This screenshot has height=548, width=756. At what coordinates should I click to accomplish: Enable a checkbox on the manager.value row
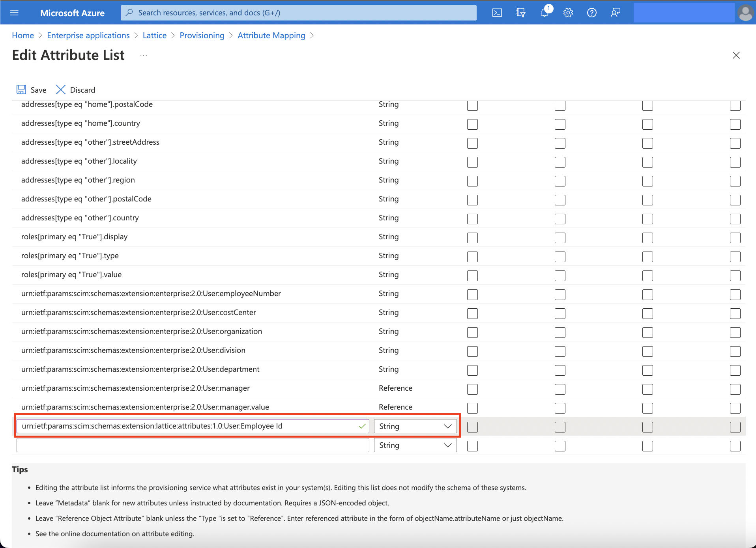472,408
